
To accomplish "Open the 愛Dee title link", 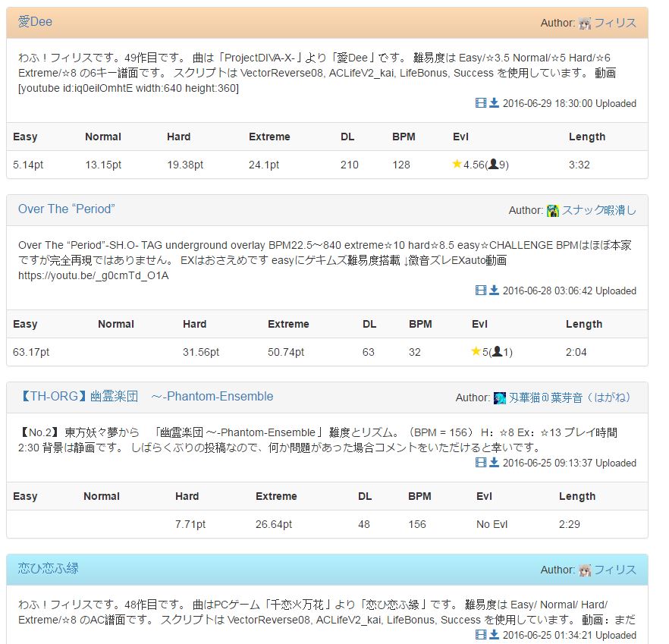I will click(35, 22).
